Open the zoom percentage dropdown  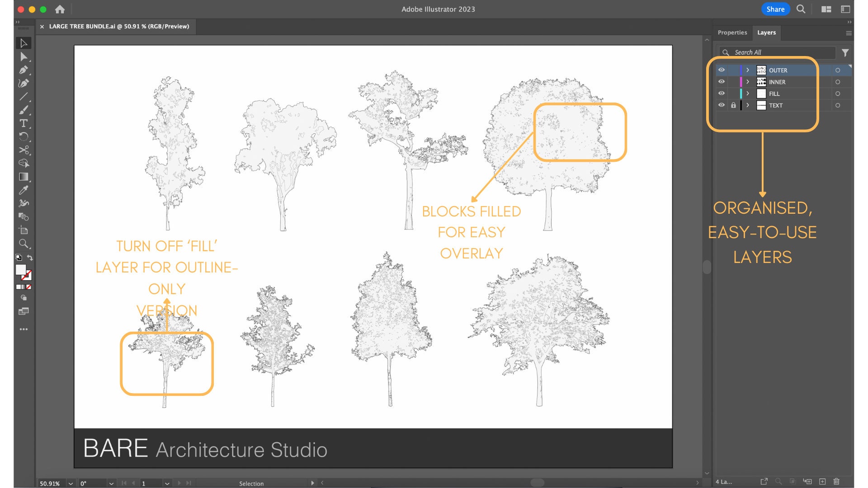pos(70,483)
